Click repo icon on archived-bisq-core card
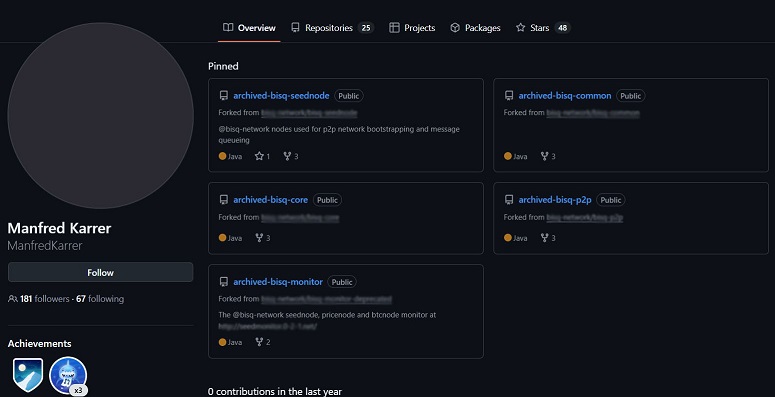The image size is (775, 397). pyautogui.click(x=223, y=200)
